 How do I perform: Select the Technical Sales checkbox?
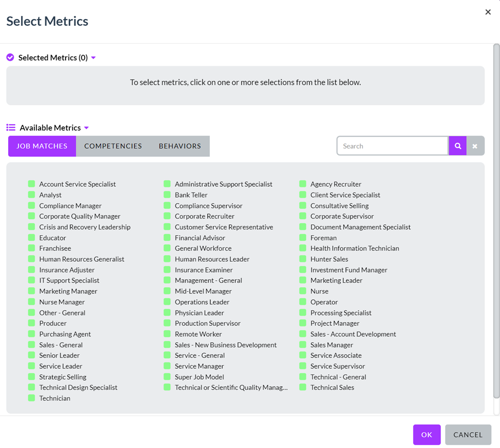point(303,387)
